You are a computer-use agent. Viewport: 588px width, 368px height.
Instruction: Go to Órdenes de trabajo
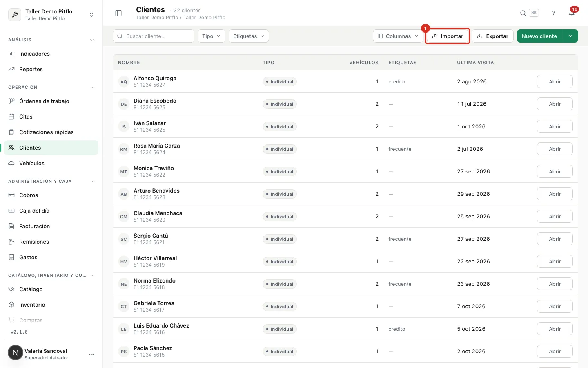pos(51,101)
